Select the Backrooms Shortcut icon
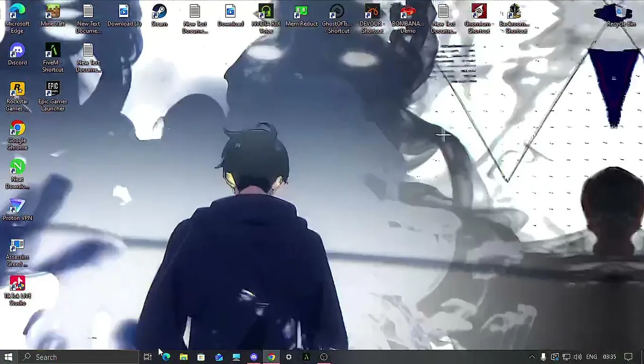Viewport: 644px width, 364px height. click(x=514, y=19)
